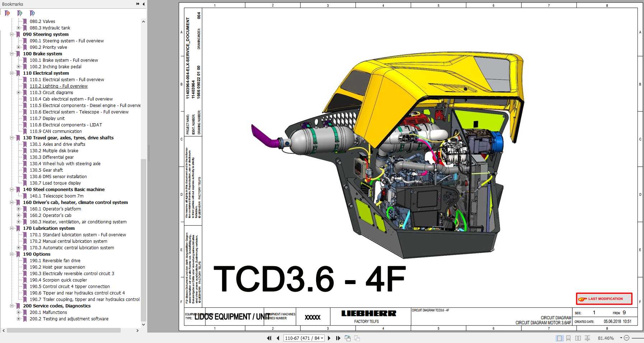Collapse the Bookmarks panel with left arrow

[x=143, y=4]
